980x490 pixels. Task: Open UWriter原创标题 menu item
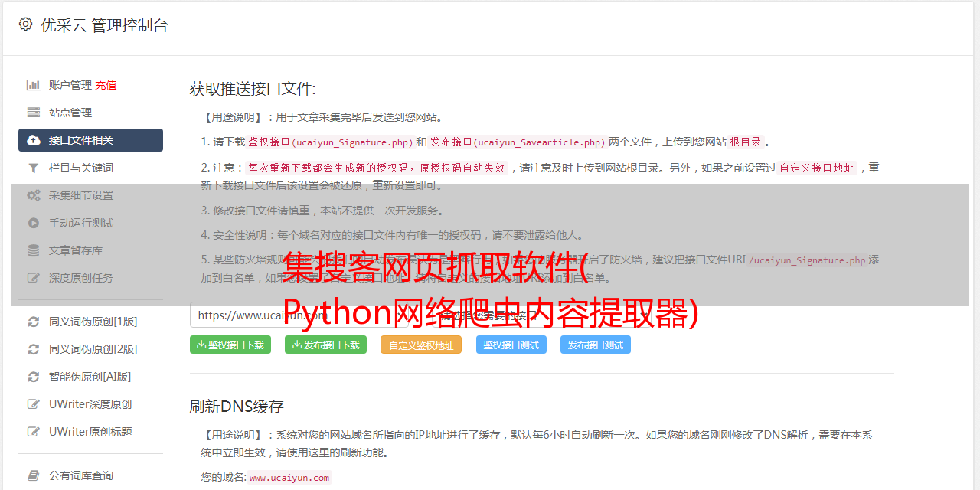point(90,432)
